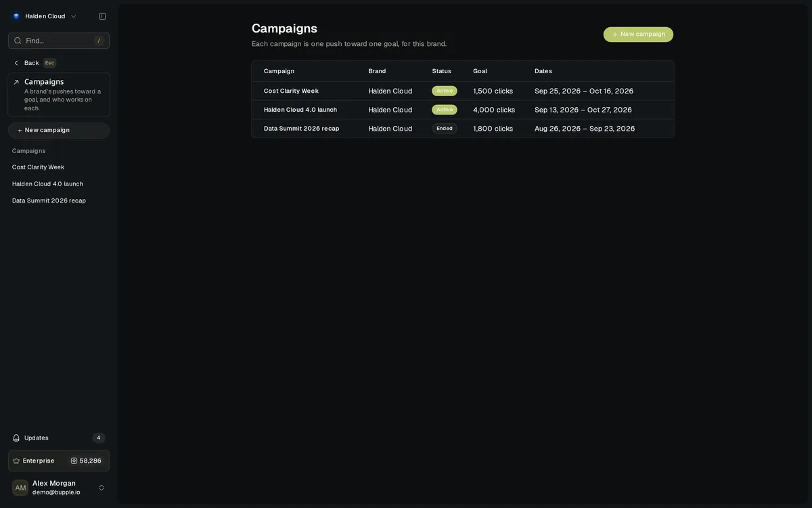Image resolution: width=812 pixels, height=508 pixels.
Task: Click the Sep 25, 2026 – Oct 16, 2026 dates
Action: pos(584,91)
